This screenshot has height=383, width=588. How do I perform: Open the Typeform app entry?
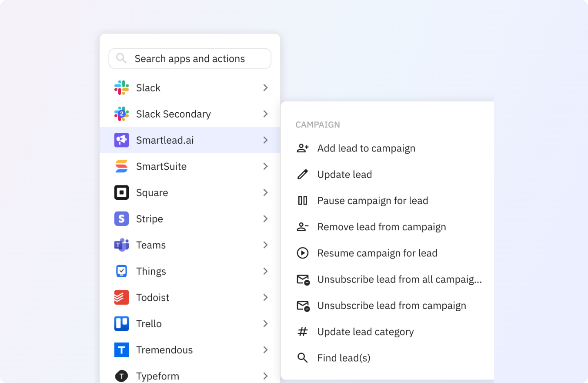190,374
